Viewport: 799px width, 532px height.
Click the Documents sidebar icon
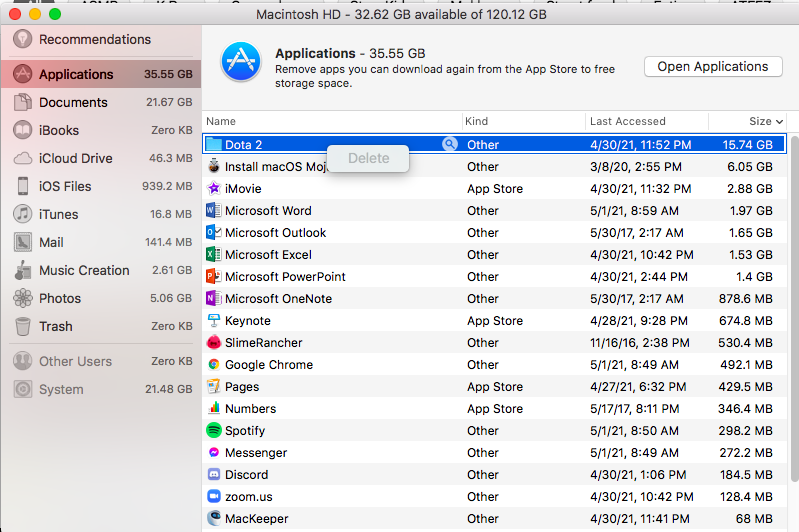(x=22, y=102)
